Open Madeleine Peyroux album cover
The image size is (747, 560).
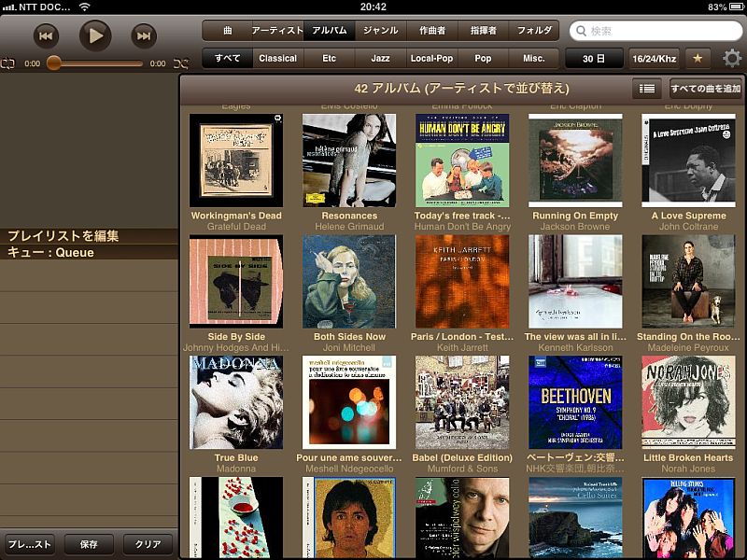pos(688,282)
